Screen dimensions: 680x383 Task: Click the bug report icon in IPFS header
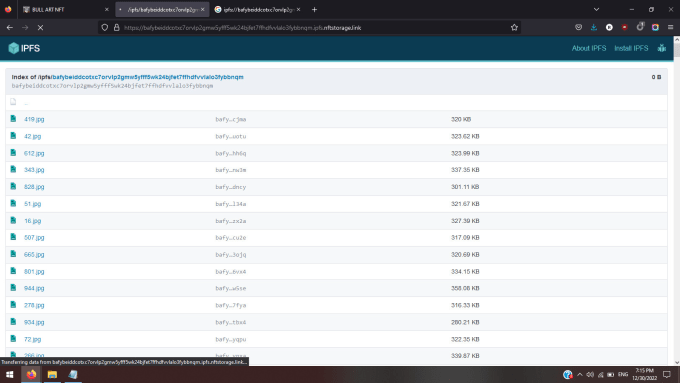661,48
